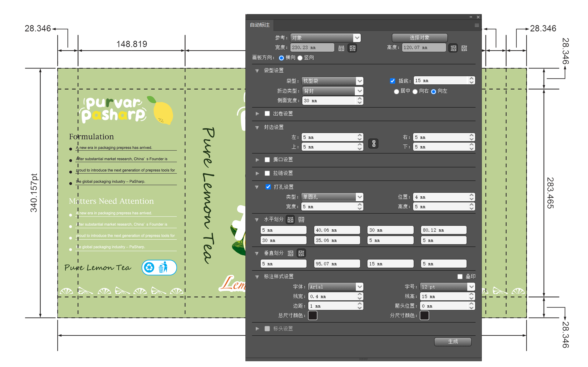588x367 pixels.
Task: Click the first icon after the 宽度 field
Action: (x=341, y=48)
